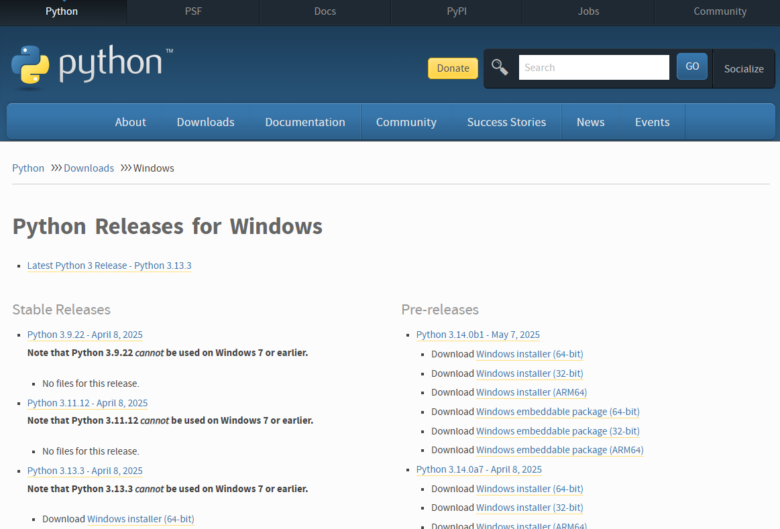Image resolution: width=780 pixels, height=529 pixels.
Task: Open the News navigation menu
Action: (590, 122)
